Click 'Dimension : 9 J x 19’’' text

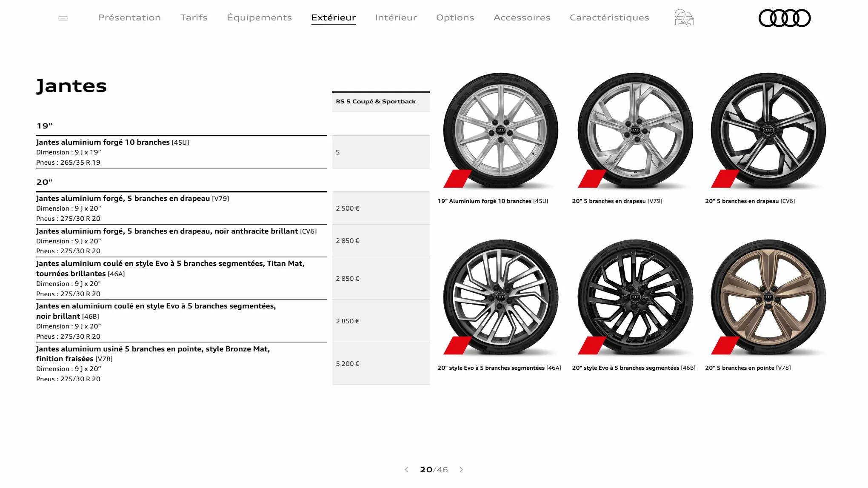(69, 152)
